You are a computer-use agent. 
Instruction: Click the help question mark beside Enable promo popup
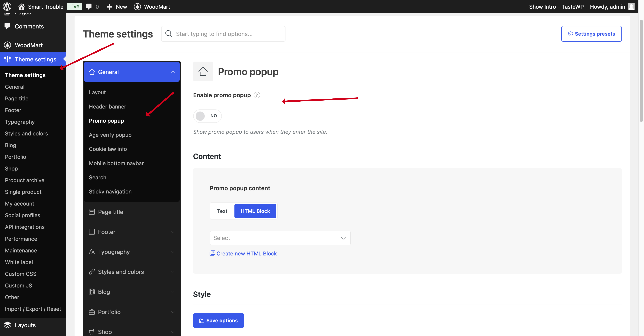257,95
